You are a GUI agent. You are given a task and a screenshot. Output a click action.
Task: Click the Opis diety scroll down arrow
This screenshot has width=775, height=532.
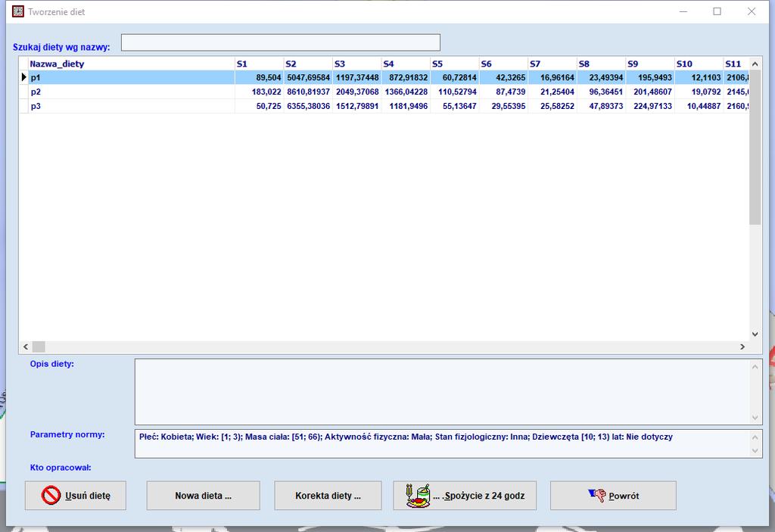pyautogui.click(x=755, y=418)
